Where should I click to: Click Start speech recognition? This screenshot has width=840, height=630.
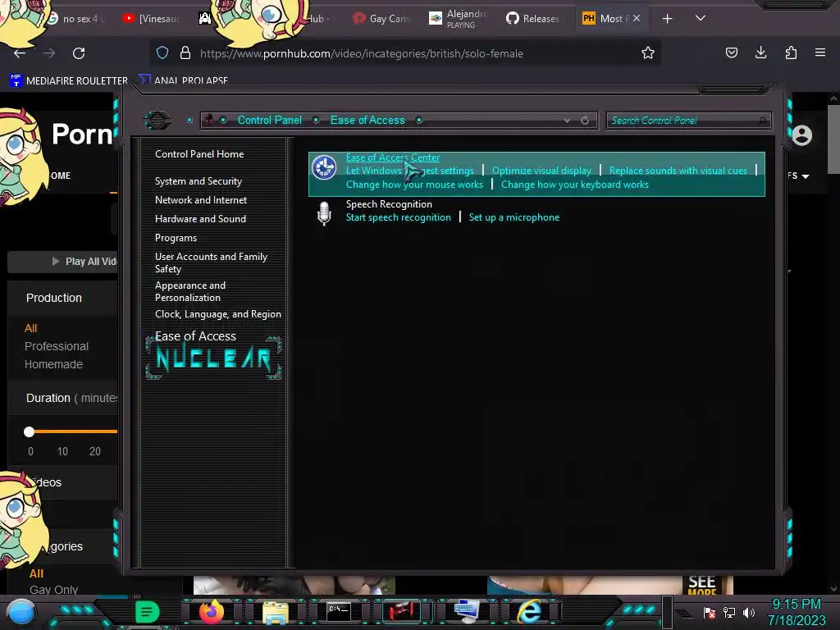click(x=398, y=217)
